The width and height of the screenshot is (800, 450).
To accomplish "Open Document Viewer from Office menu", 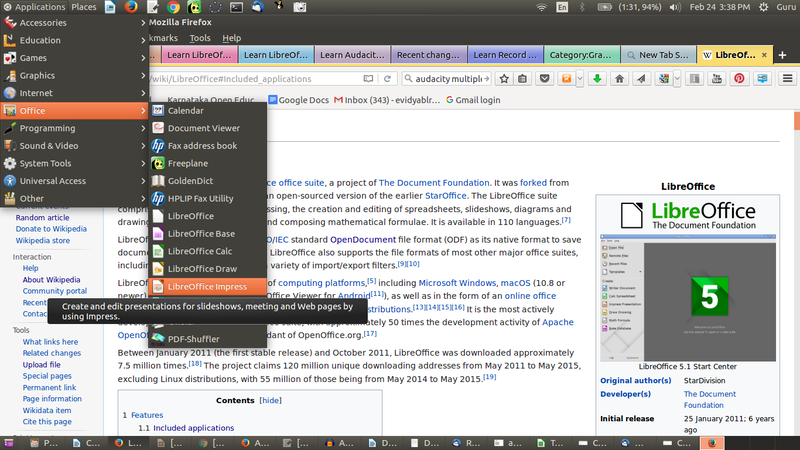I will point(207,128).
